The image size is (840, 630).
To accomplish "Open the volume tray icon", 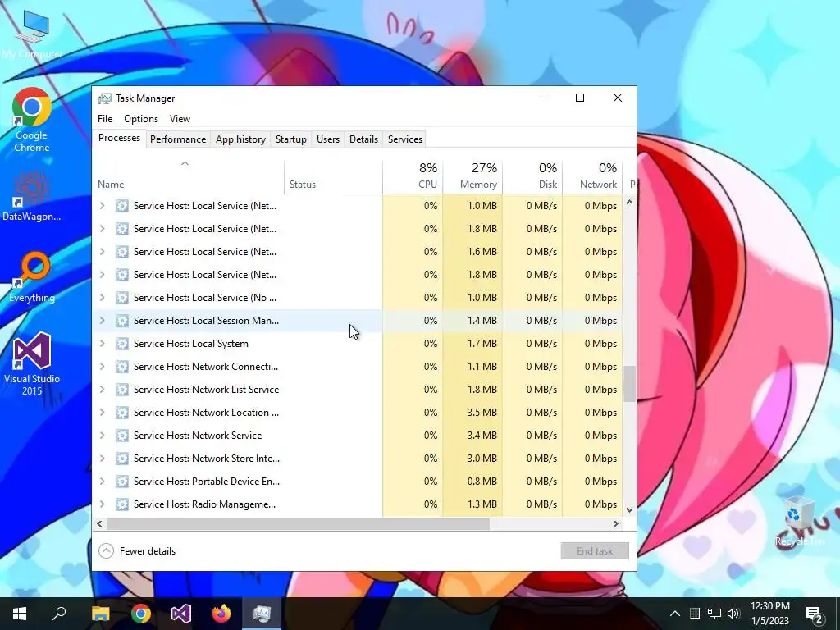I will click(733, 614).
